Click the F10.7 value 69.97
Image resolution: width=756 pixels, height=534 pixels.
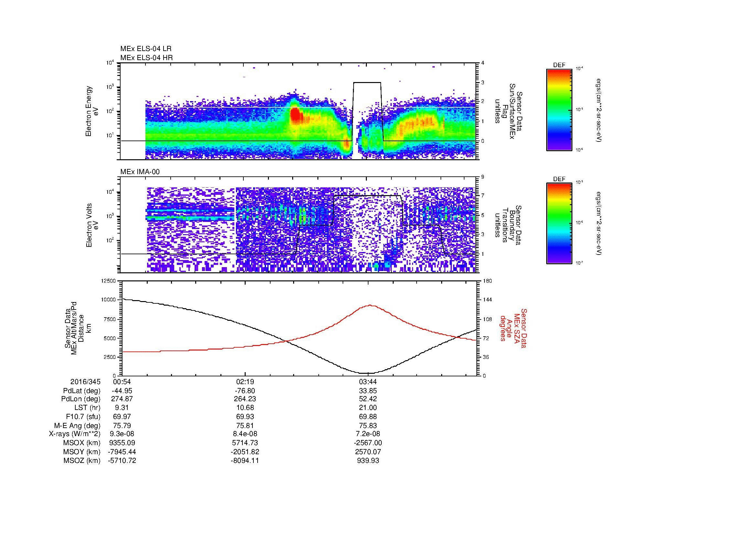coord(122,416)
